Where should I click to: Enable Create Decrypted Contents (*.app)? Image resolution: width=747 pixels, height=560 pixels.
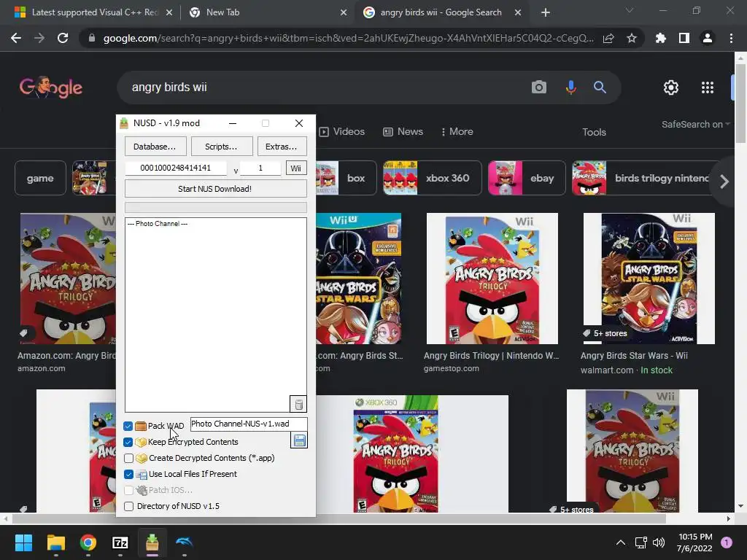click(x=128, y=458)
